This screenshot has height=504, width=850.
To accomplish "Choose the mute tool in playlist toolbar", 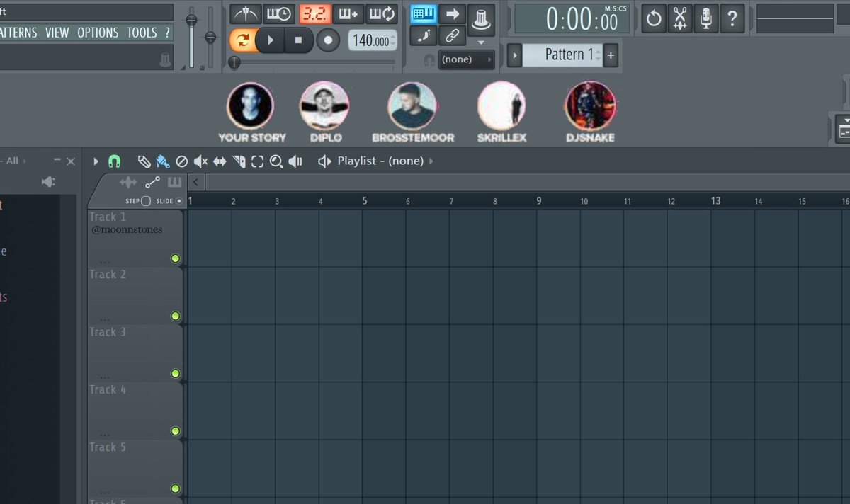I will 200,161.
